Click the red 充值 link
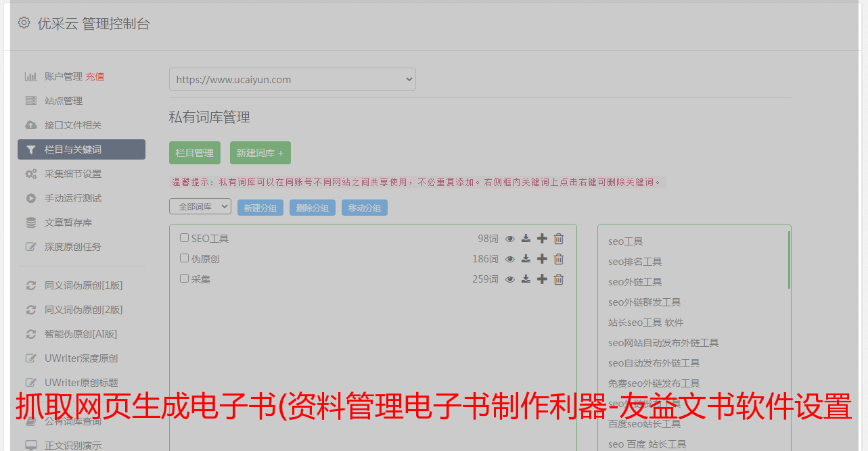Image resolution: width=868 pixels, height=451 pixels. [95, 76]
